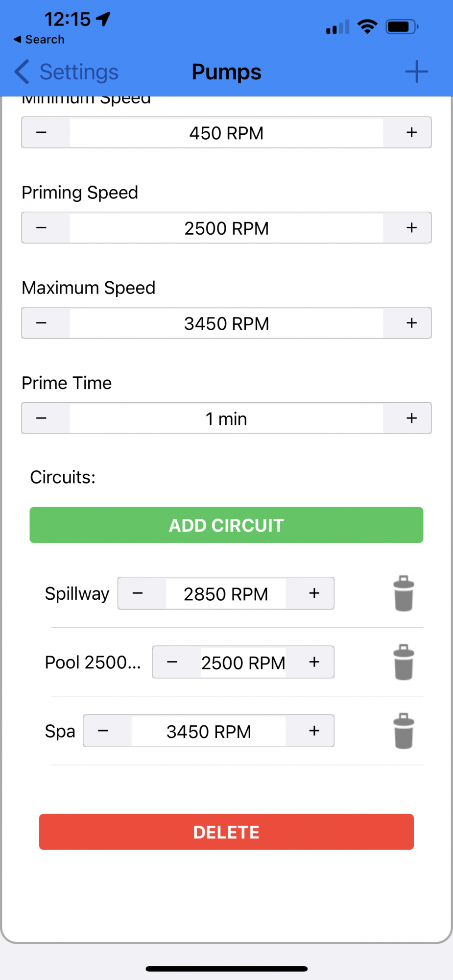Return to Search in status bar
The height and width of the screenshot is (980, 453).
coord(39,39)
